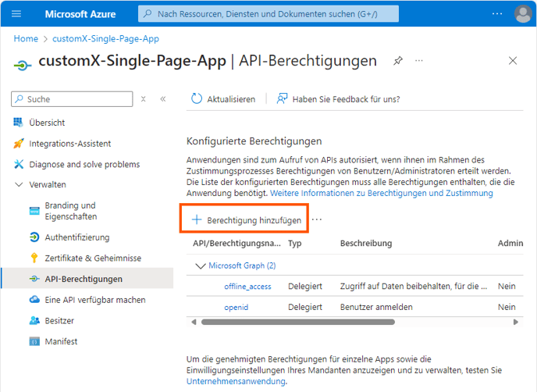Open Übersicht in the sidebar
The height and width of the screenshot is (392, 537).
47,123
